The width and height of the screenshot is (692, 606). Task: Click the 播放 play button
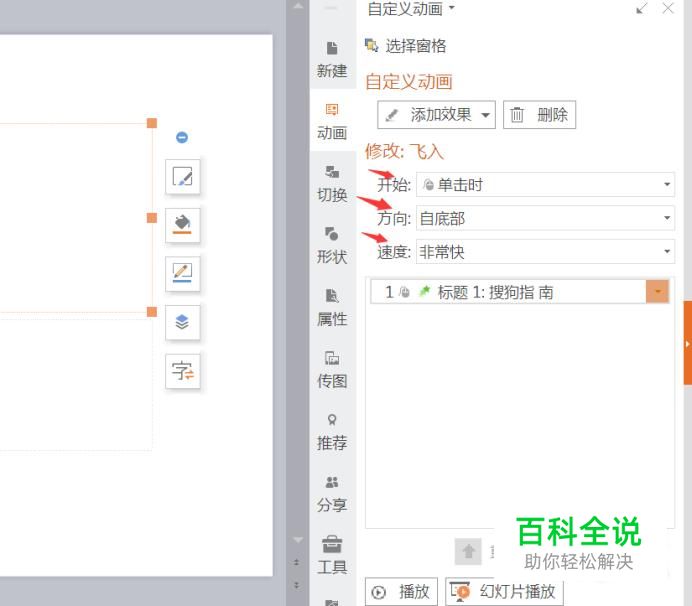(401, 591)
